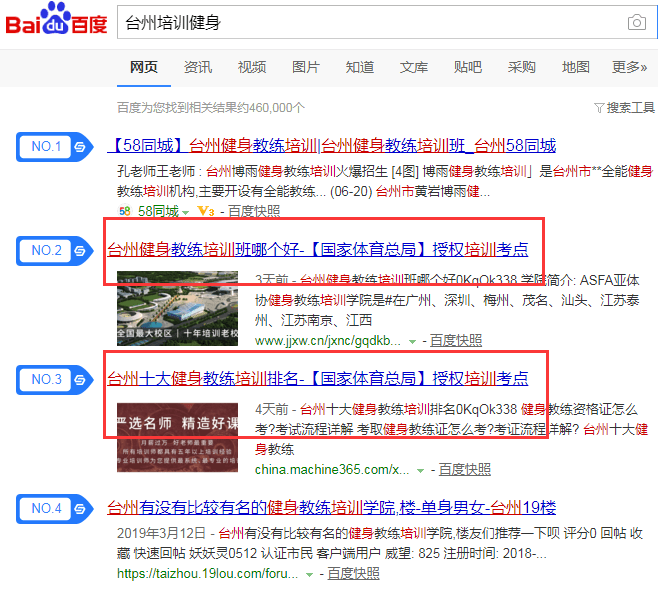Expand dropdown arrow after taizhou.19lou.com URL

pos(309,575)
